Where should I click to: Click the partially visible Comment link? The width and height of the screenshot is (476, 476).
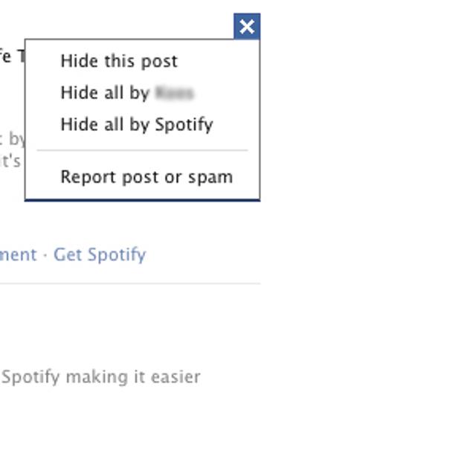[18, 254]
